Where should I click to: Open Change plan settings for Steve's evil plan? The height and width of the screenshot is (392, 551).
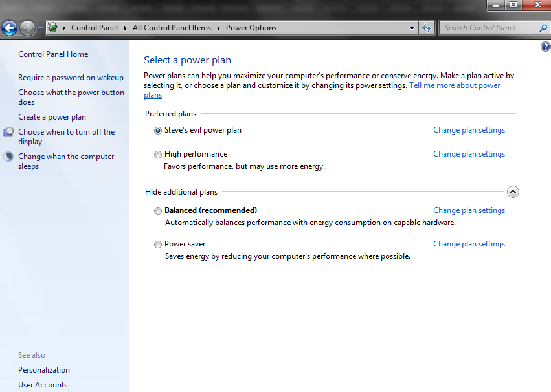[x=469, y=130]
